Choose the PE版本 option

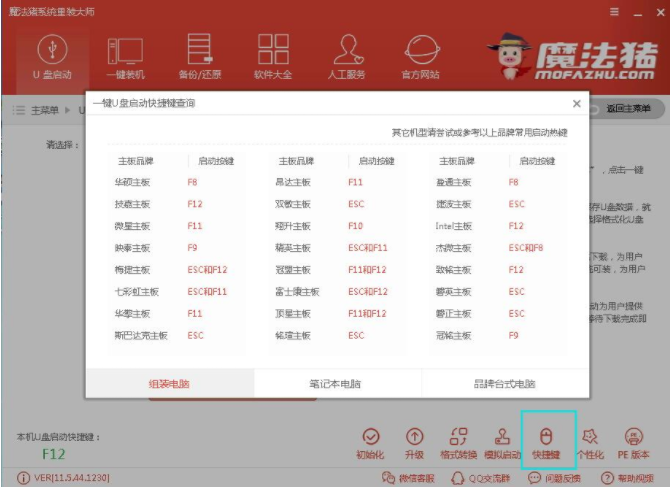pos(633,442)
